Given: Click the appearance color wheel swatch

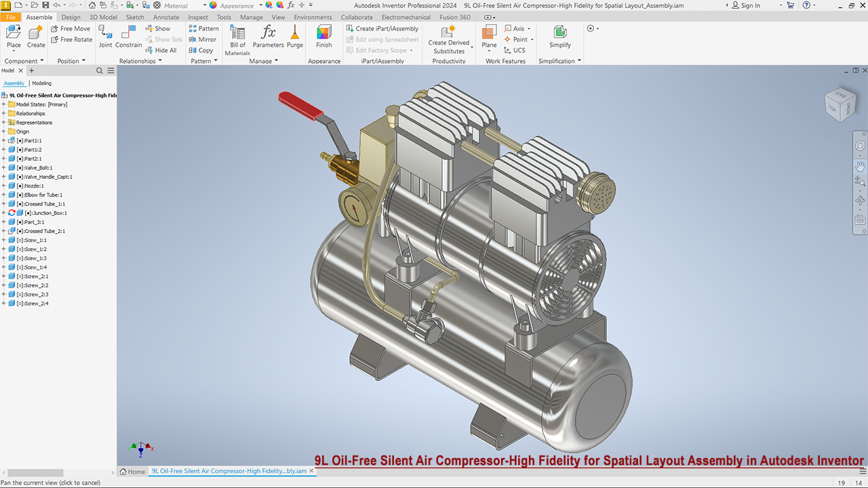Looking at the screenshot, I should [213, 5].
